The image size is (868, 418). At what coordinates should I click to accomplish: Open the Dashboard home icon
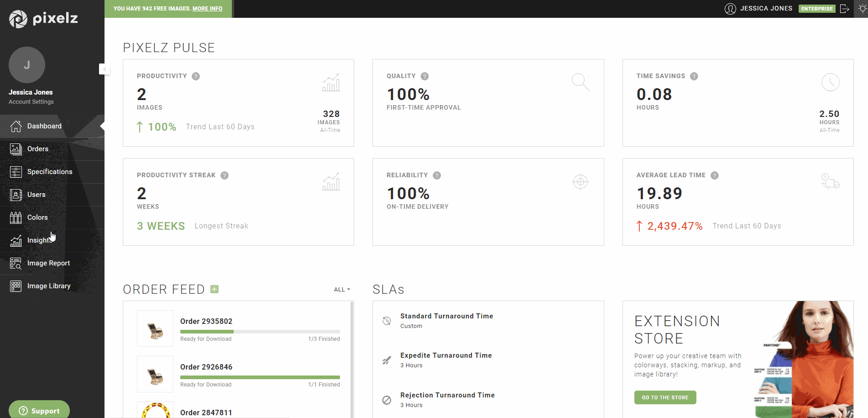coord(16,126)
